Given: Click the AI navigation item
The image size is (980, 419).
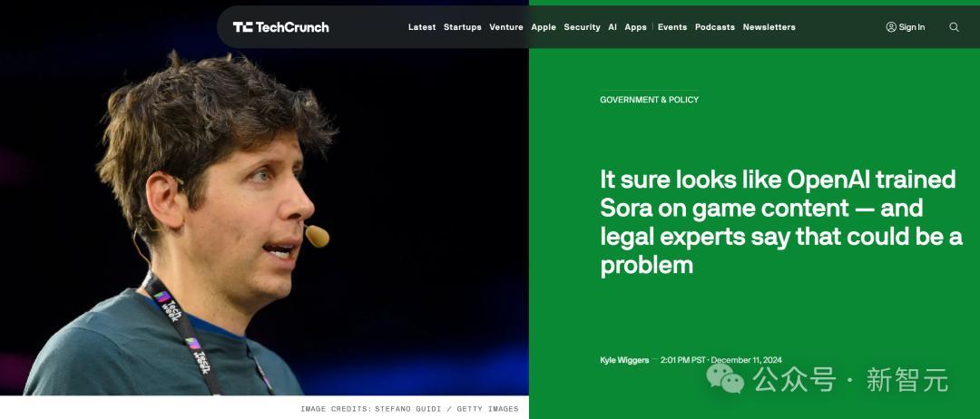Looking at the screenshot, I should [x=612, y=27].
